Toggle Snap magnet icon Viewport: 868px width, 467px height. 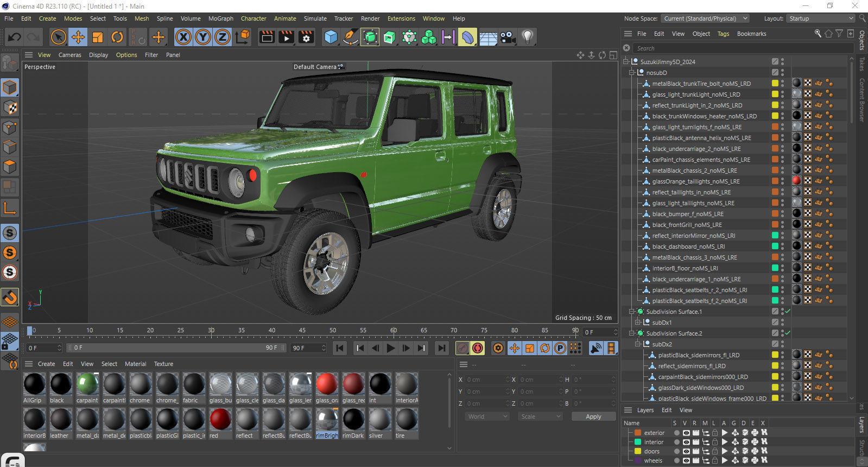click(x=10, y=297)
